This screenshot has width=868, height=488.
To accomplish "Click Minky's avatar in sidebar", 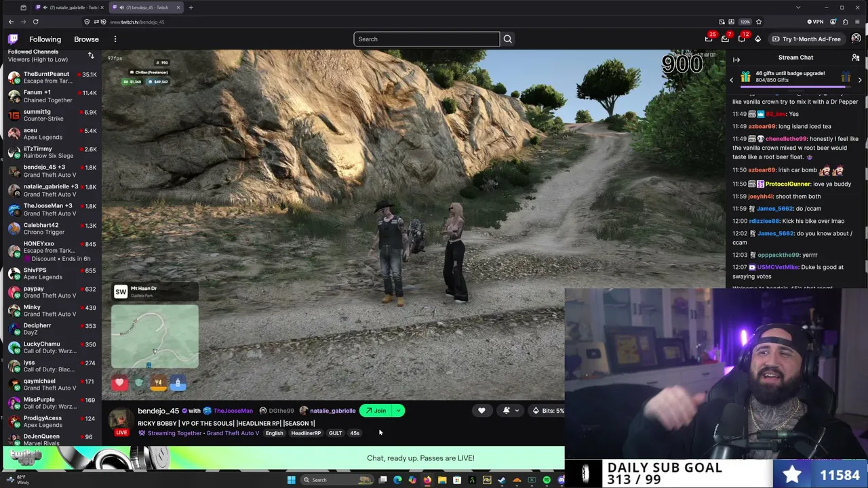I will (x=14, y=310).
